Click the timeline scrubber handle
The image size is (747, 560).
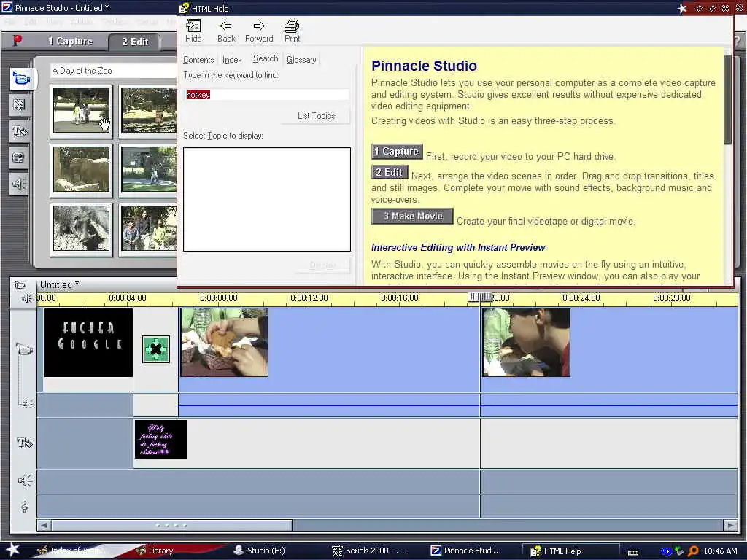(480, 297)
